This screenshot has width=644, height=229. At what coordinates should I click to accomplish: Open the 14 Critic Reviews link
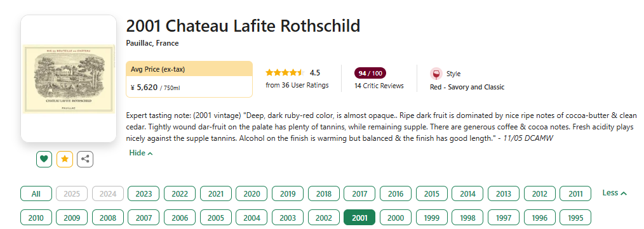click(x=379, y=86)
